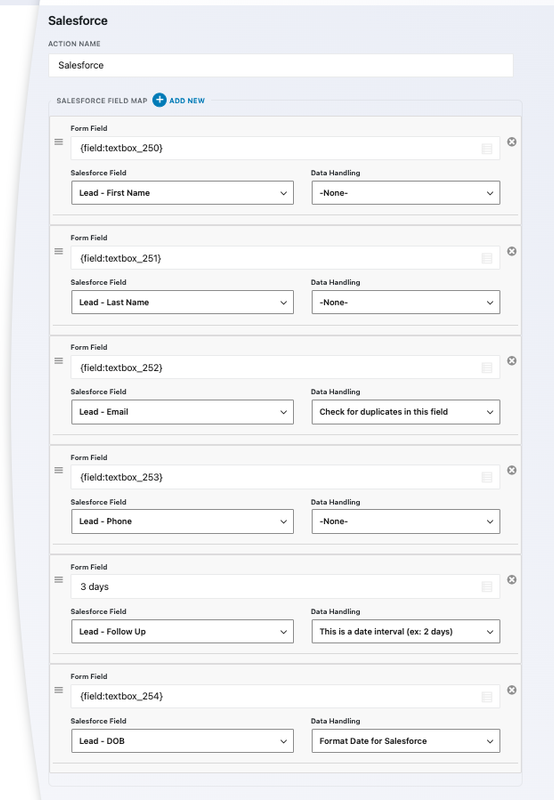The height and width of the screenshot is (800, 554).
Task: Click the ACTION NAME label
Action: point(74,44)
